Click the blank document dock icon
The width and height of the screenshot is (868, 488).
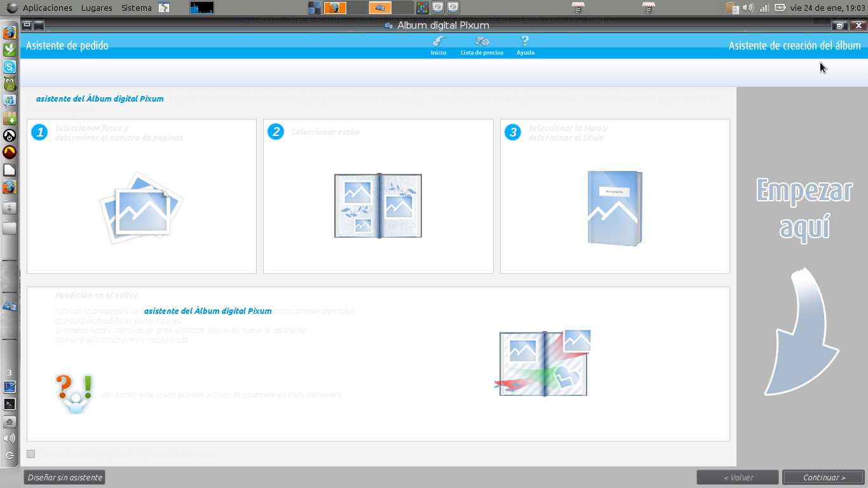pos(10,169)
